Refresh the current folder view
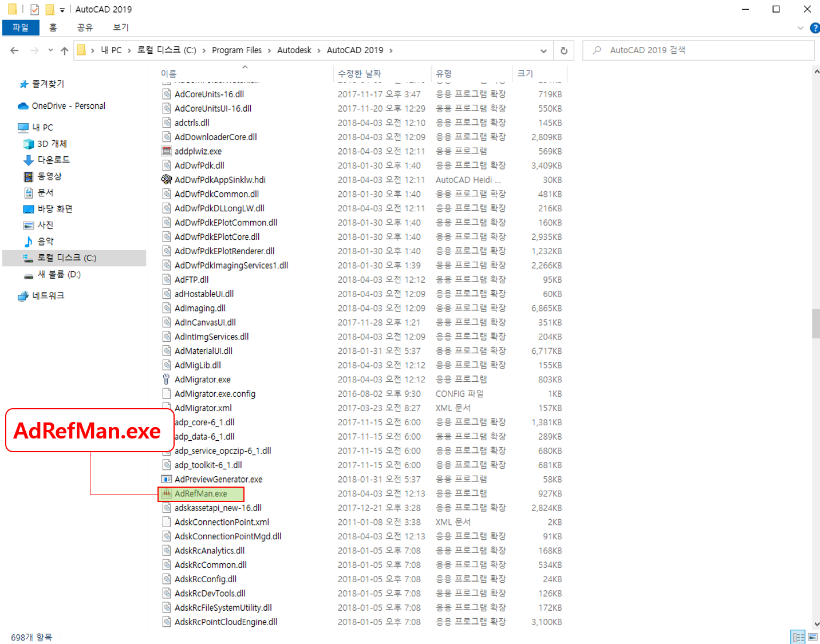Image resolution: width=820 pixels, height=644 pixels. click(564, 50)
